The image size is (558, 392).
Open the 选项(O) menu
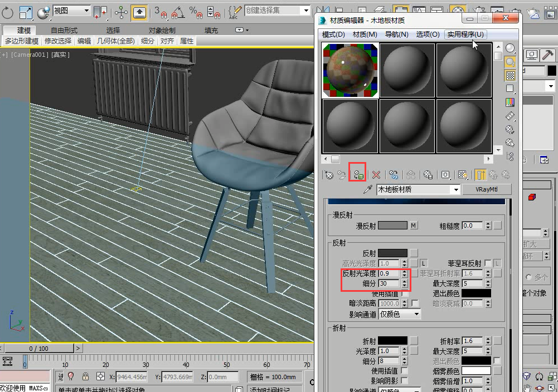tap(428, 35)
